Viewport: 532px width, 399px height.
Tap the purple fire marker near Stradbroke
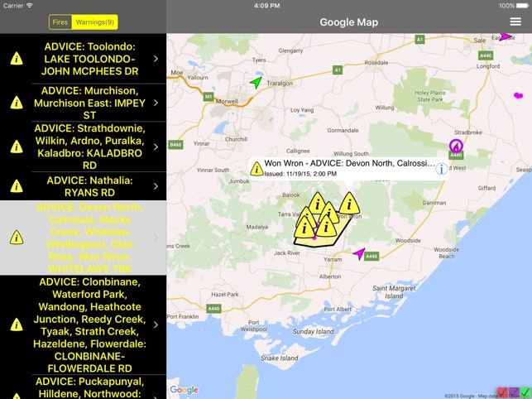(x=455, y=147)
